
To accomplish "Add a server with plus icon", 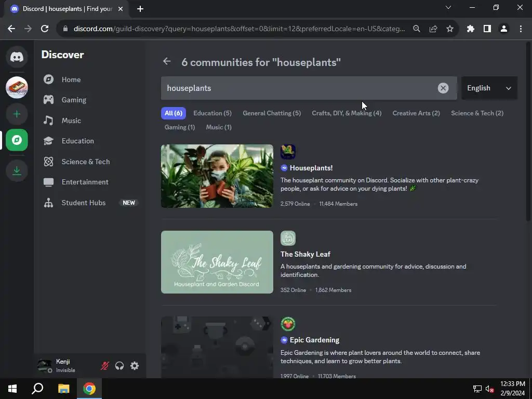I will [x=17, y=114].
